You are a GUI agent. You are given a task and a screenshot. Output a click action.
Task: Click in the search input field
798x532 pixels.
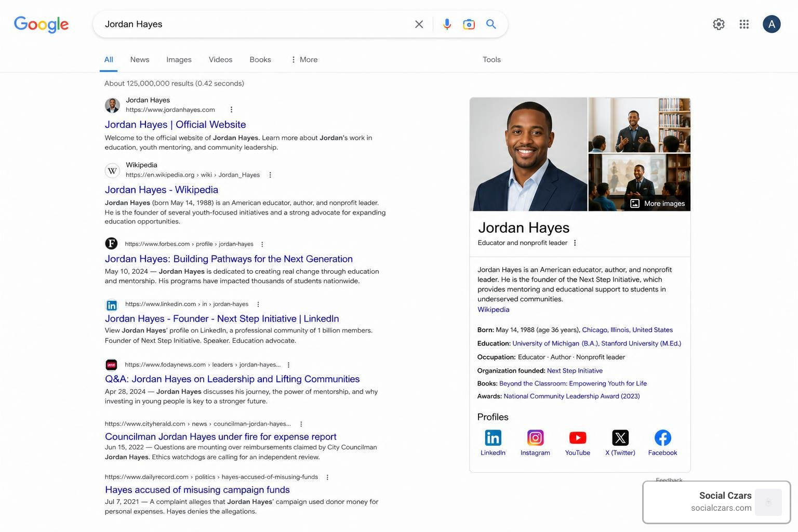point(255,24)
